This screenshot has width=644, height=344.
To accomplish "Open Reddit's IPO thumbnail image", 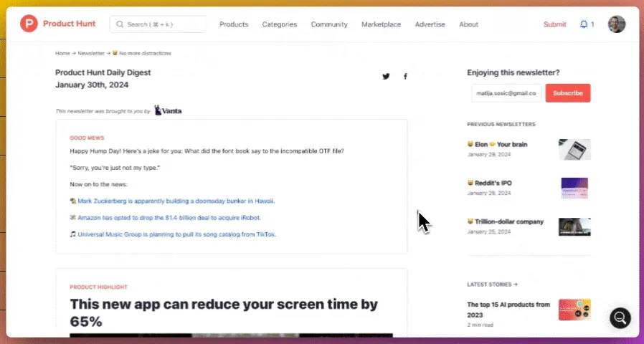I will point(574,188).
